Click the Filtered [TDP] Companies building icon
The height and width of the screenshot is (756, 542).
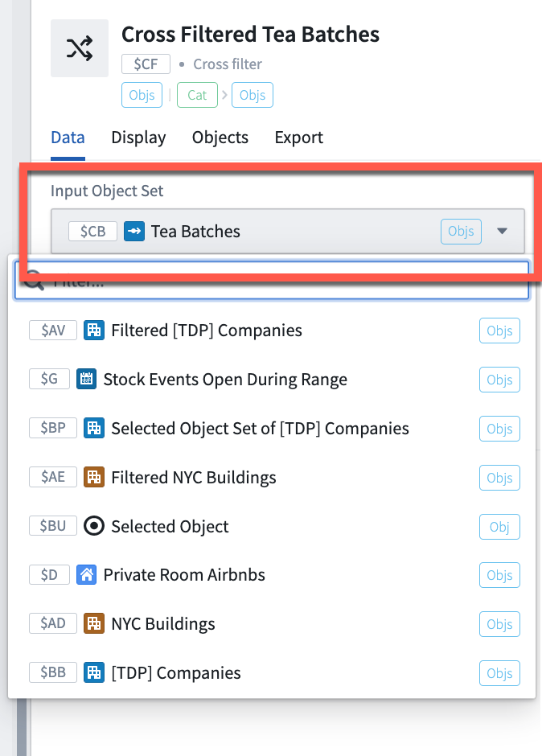(94, 331)
